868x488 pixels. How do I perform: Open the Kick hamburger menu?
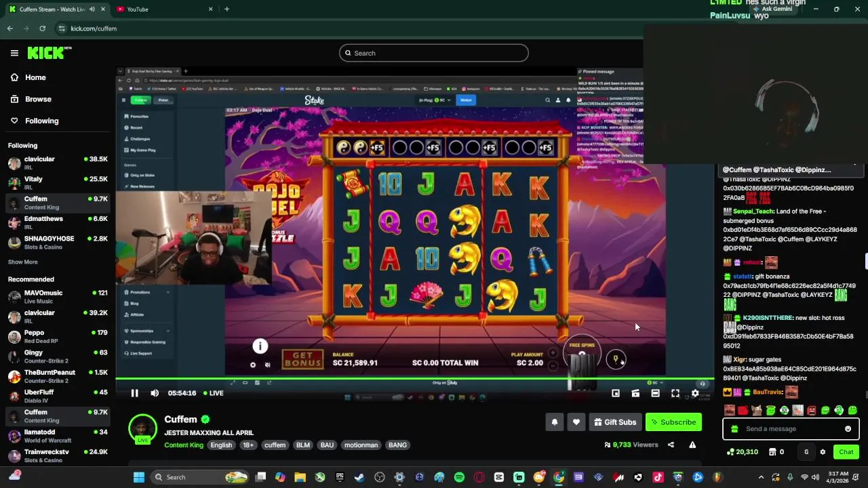[x=14, y=53]
